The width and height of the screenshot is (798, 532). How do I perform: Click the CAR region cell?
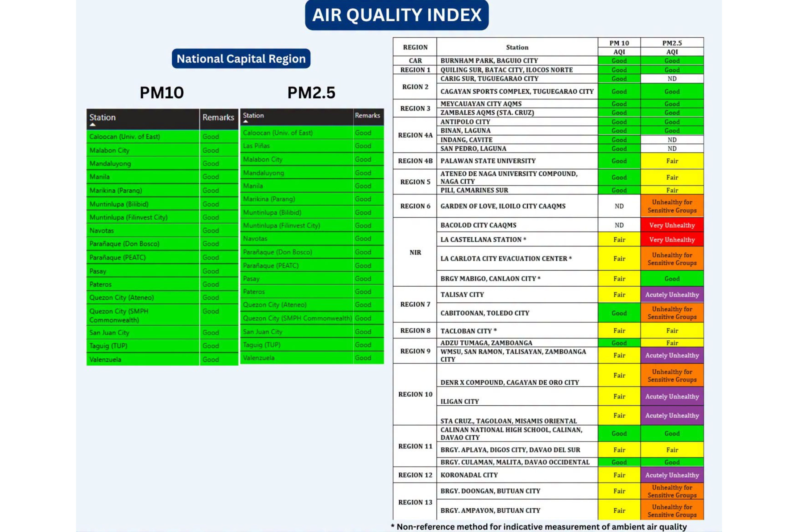coord(415,61)
